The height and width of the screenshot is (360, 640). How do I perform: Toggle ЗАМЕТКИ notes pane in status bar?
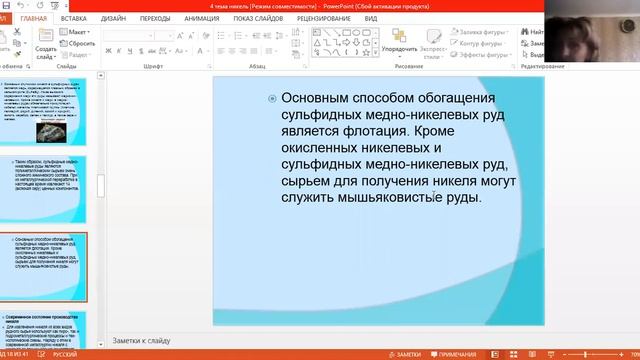click(404, 355)
